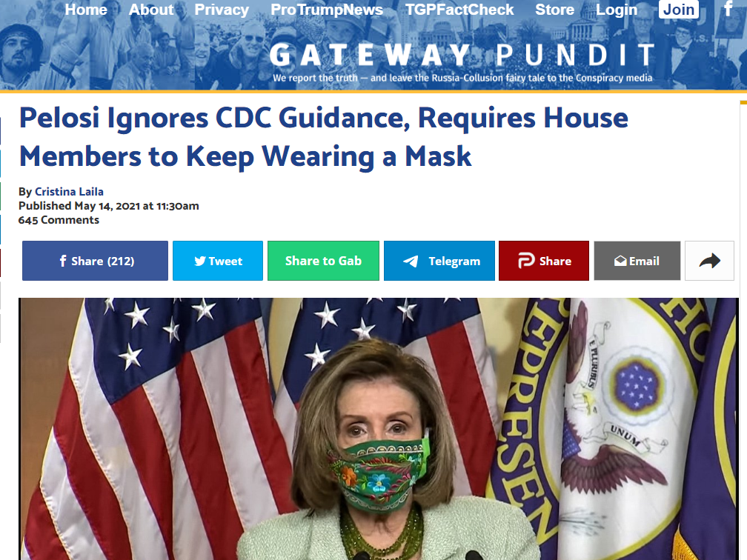Click the Join button
This screenshot has width=747, height=560.
pos(678,9)
